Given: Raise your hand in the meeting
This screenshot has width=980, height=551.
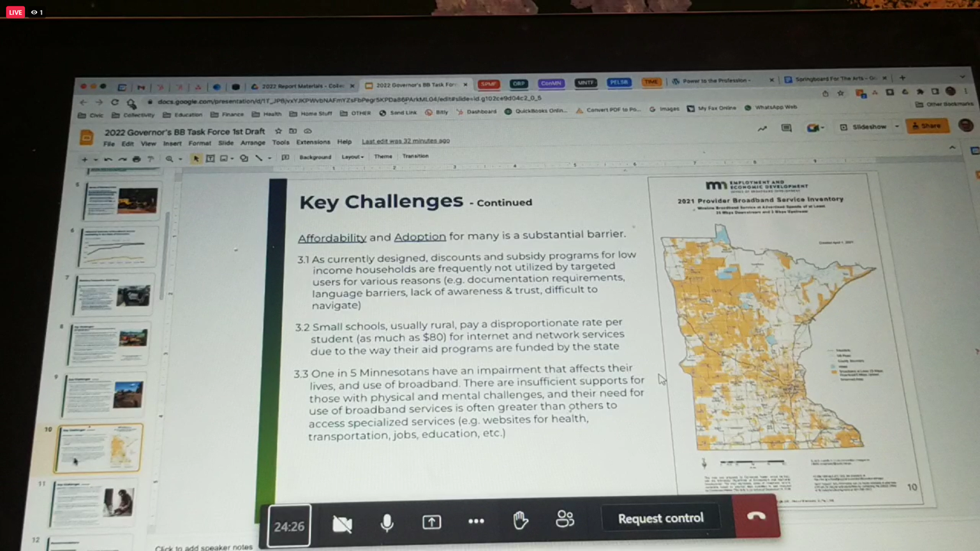Looking at the screenshot, I should 521,520.
